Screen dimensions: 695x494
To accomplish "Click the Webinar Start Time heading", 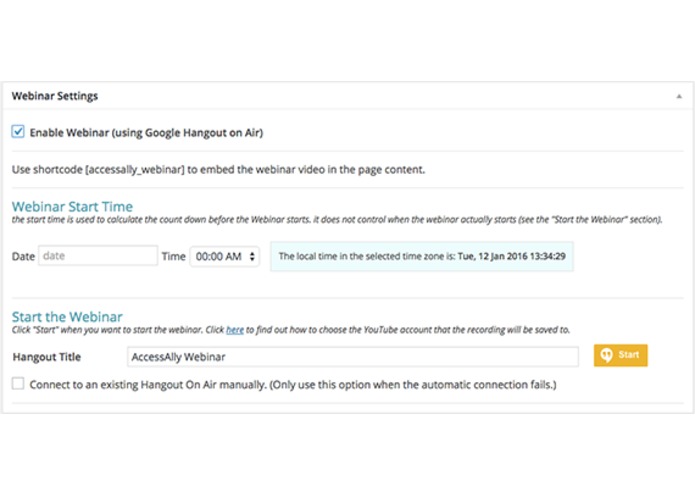I will 72,206.
